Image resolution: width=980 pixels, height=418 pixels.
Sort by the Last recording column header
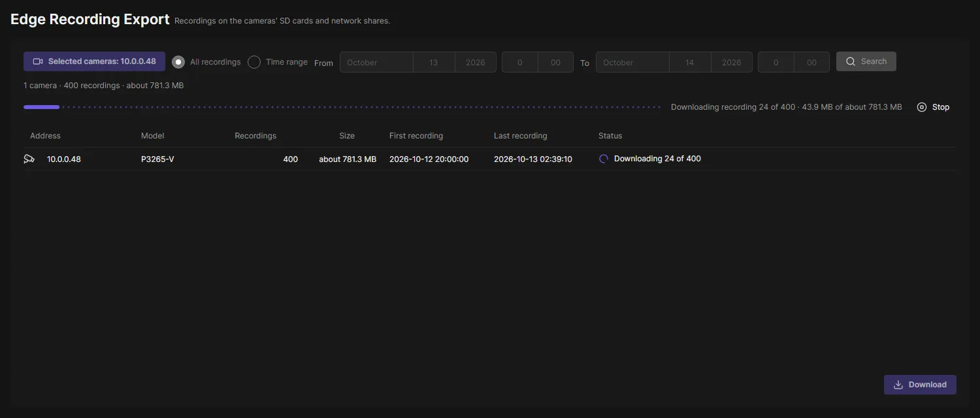click(x=521, y=136)
